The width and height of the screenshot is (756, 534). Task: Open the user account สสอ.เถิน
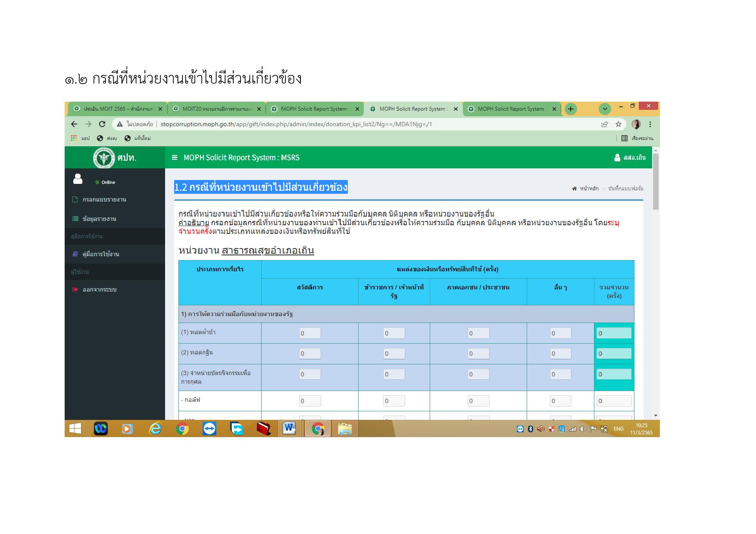[x=630, y=158]
